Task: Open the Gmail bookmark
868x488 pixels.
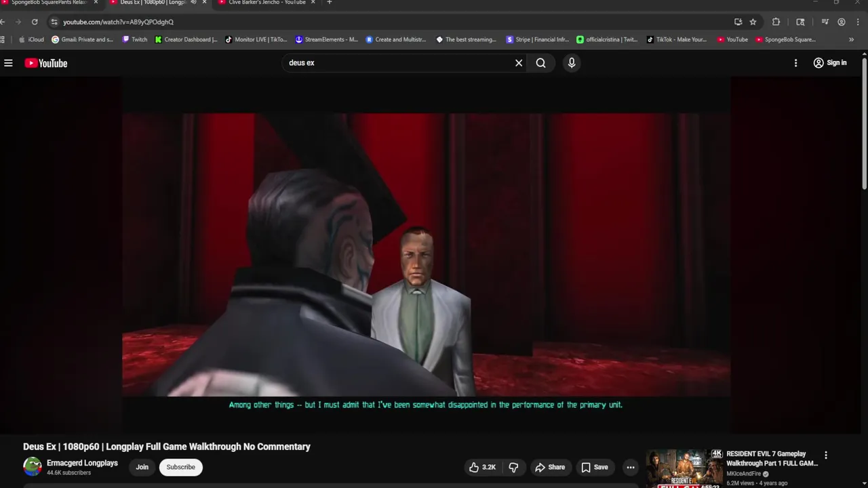Action: 83,39
